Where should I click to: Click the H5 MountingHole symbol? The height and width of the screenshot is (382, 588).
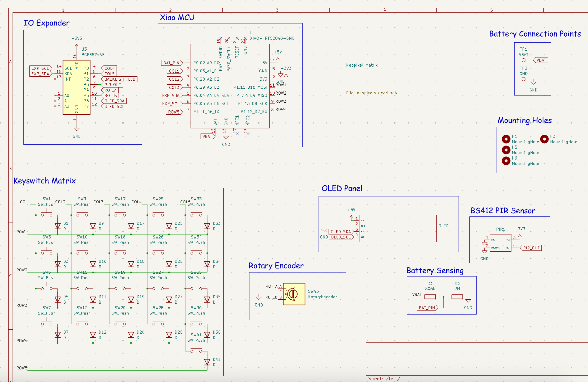click(506, 150)
